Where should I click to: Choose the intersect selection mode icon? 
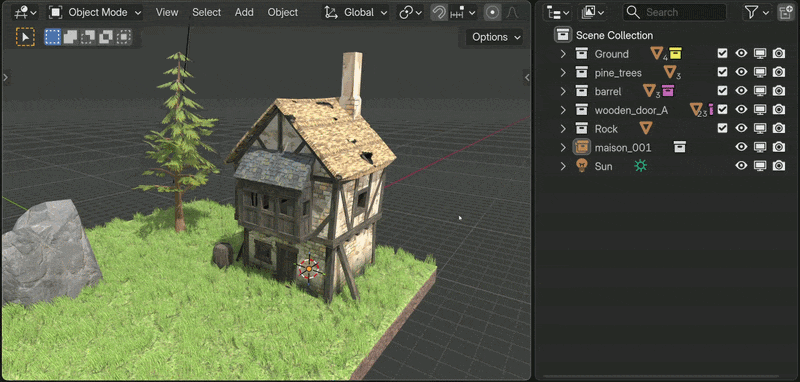coord(123,37)
